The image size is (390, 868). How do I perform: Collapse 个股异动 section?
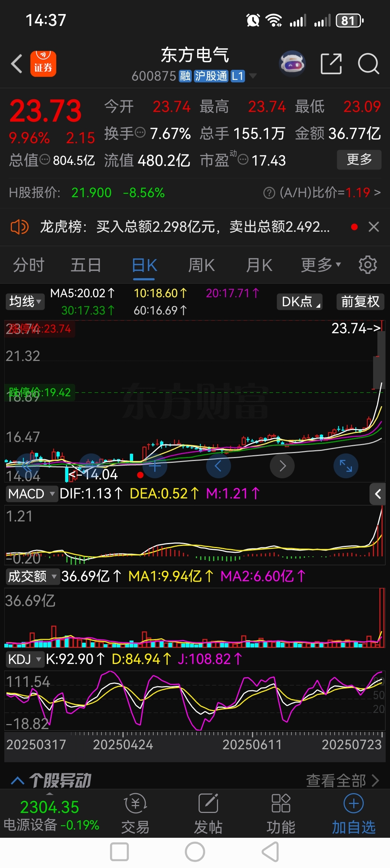point(18,781)
